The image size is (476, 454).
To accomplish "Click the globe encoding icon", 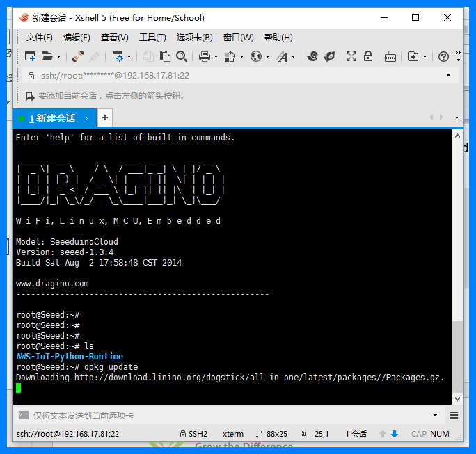I will (x=256, y=56).
